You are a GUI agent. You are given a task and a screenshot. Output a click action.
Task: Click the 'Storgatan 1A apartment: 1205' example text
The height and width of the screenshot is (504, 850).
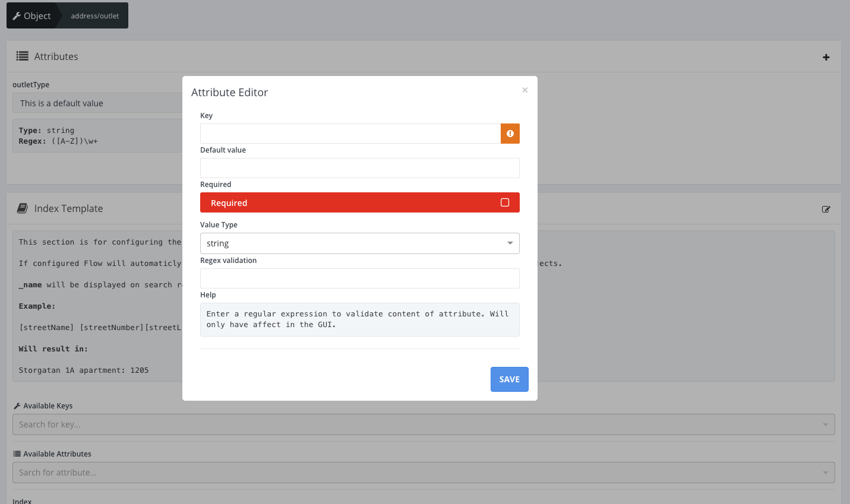84,370
